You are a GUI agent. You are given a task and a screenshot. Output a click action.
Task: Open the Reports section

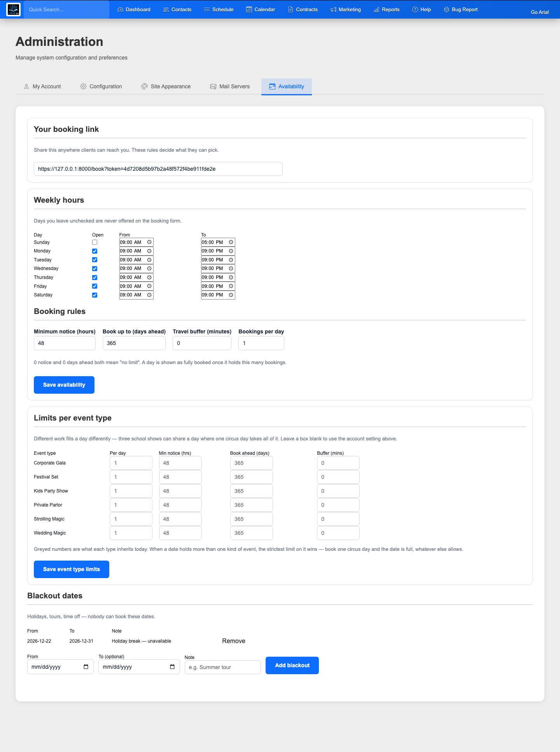pyautogui.click(x=387, y=9)
